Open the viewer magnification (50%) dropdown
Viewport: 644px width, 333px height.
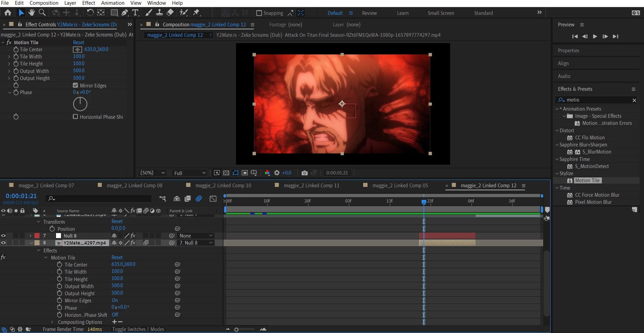tap(153, 173)
